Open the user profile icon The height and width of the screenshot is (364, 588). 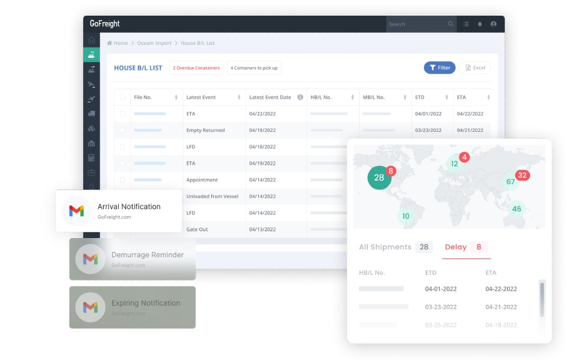click(x=493, y=24)
